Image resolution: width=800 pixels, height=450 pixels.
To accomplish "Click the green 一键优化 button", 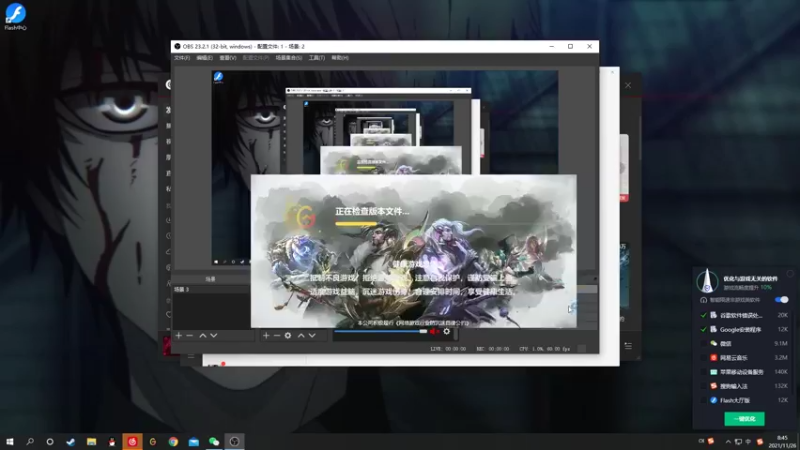I will [x=744, y=419].
